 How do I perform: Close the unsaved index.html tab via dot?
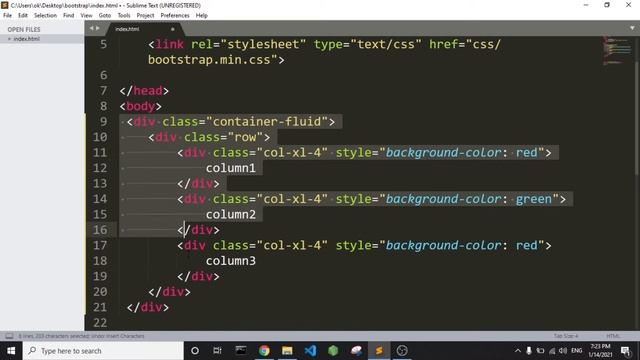[173, 29]
